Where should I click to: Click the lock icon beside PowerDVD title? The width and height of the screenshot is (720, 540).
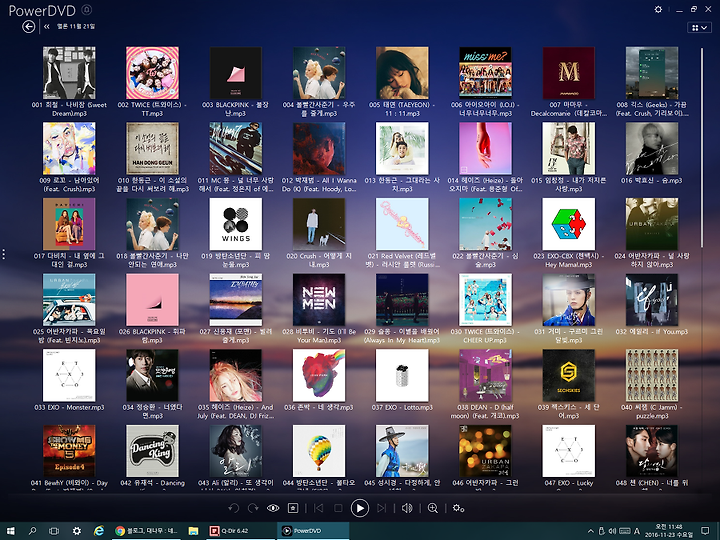pyautogui.click(x=86, y=10)
